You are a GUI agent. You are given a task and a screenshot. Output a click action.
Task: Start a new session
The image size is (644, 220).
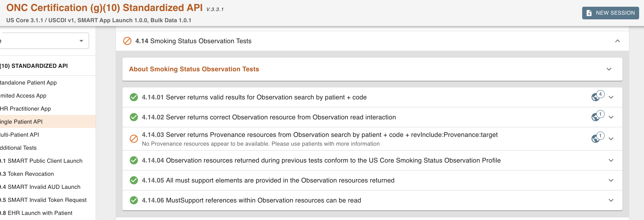610,13
